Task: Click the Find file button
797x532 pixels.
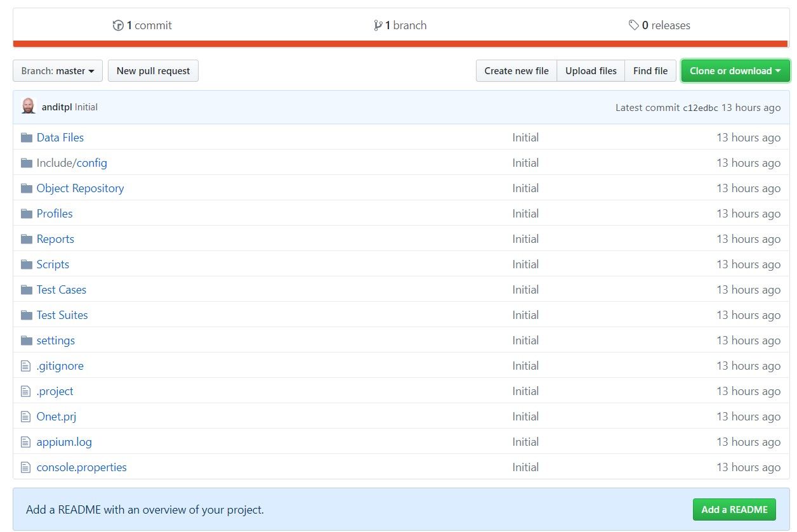Action: (x=650, y=71)
